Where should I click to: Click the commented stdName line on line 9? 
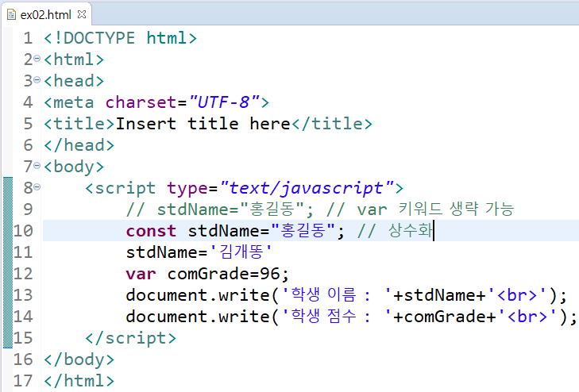[320, 209]
